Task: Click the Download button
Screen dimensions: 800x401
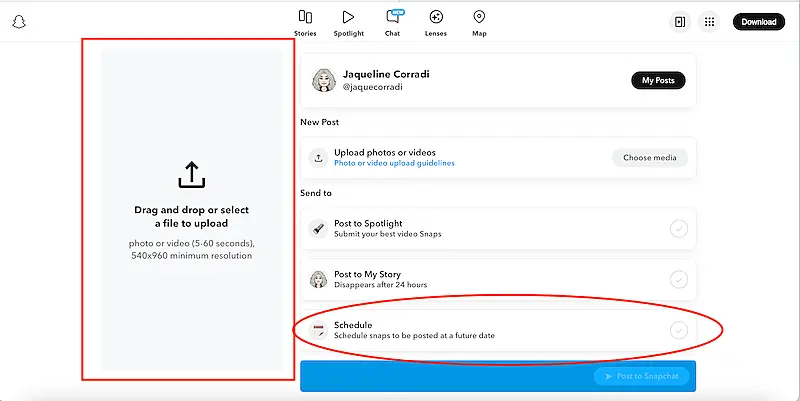Action: [x=759, y=22]
